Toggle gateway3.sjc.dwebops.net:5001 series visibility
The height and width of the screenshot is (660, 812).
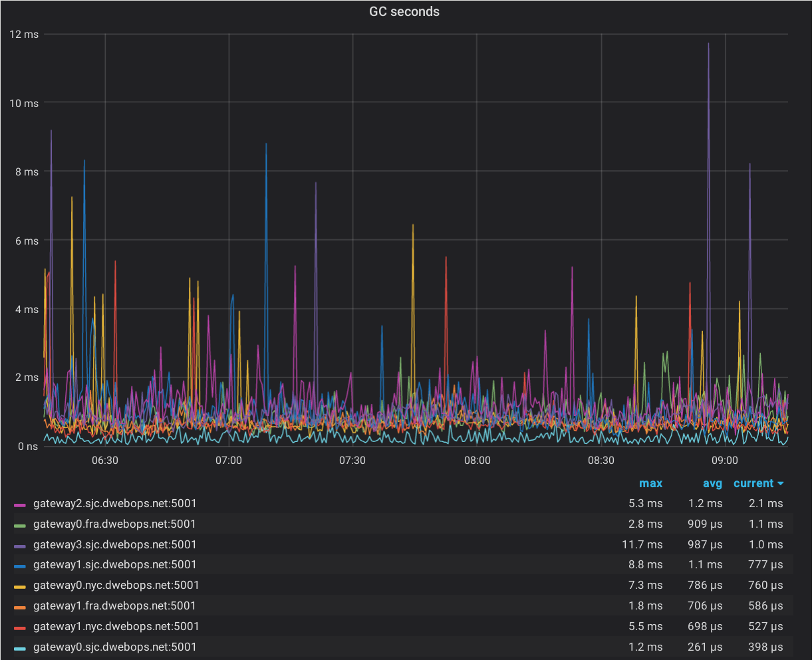pos(114,545)
